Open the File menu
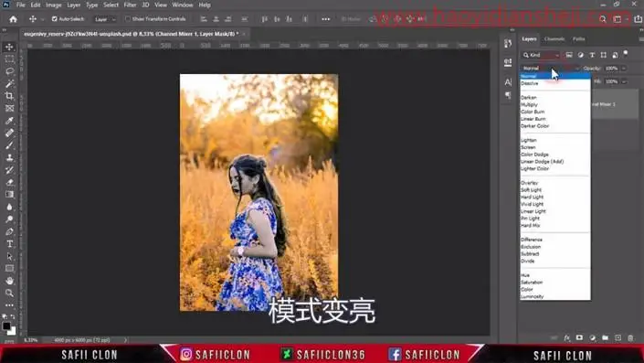The height and width of the screenshot is (363, 644). click(x=20, y=5)
